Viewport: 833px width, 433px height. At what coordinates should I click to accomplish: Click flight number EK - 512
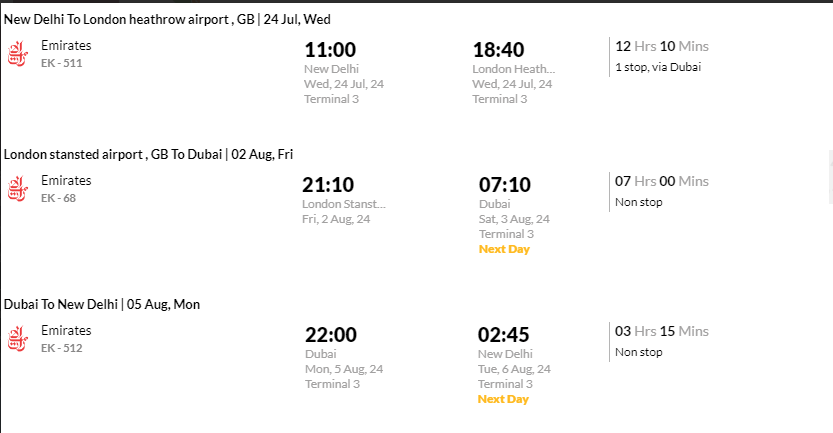62,348
